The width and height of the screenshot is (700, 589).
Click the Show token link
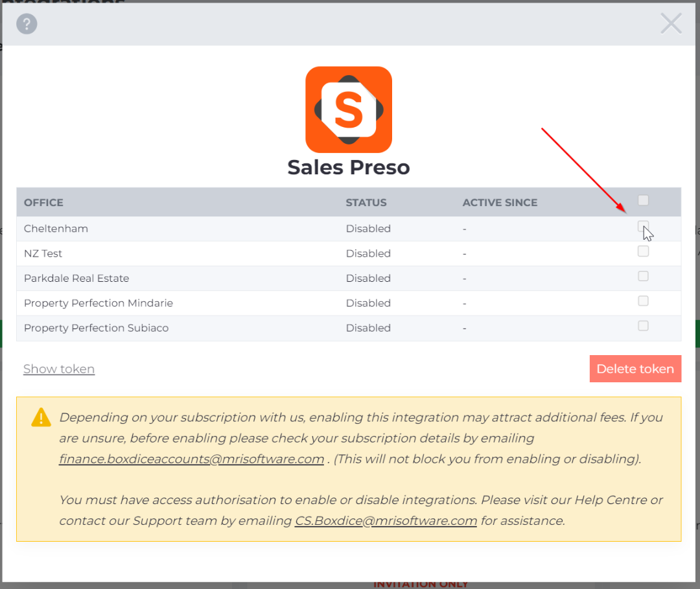[x=59, y=369]
